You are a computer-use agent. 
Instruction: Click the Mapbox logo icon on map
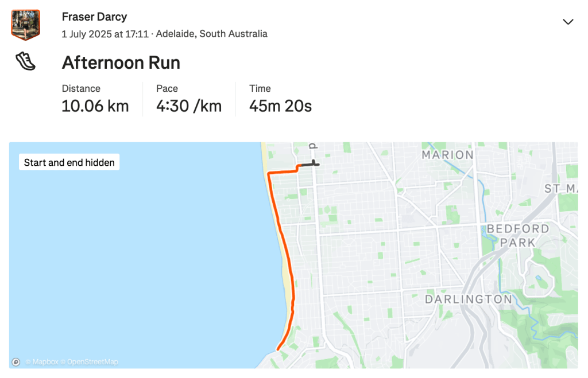point(16,362)
